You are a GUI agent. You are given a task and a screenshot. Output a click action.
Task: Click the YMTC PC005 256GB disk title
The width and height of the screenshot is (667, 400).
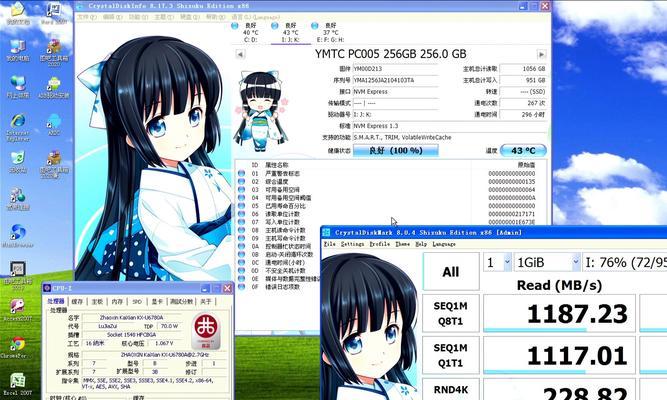point(391,54)
